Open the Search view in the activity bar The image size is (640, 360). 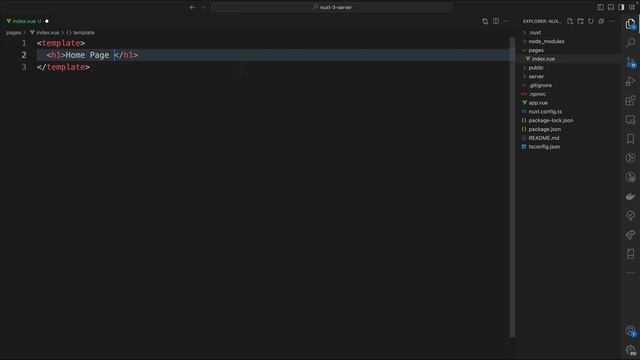tap(630, 42)
